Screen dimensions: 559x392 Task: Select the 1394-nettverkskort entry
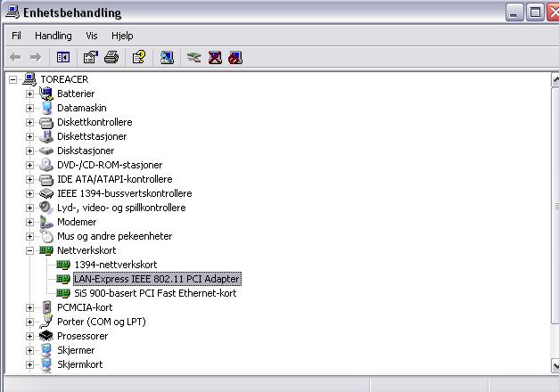(116, 265)
